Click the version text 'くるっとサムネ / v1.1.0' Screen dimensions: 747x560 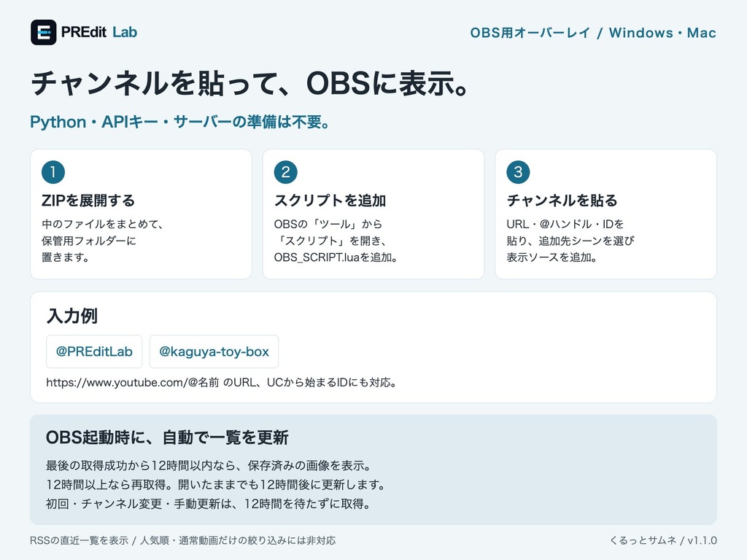663,540
